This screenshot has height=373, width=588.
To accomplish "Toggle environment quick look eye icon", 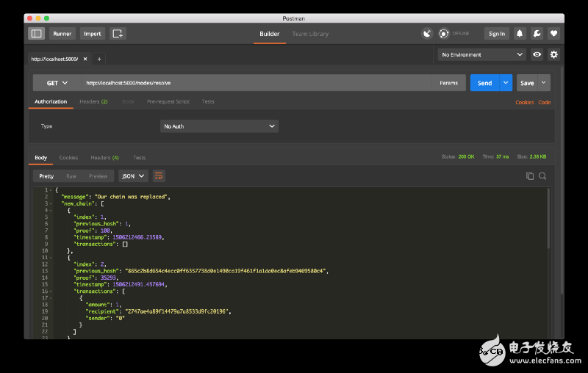I will click(537, 54).
